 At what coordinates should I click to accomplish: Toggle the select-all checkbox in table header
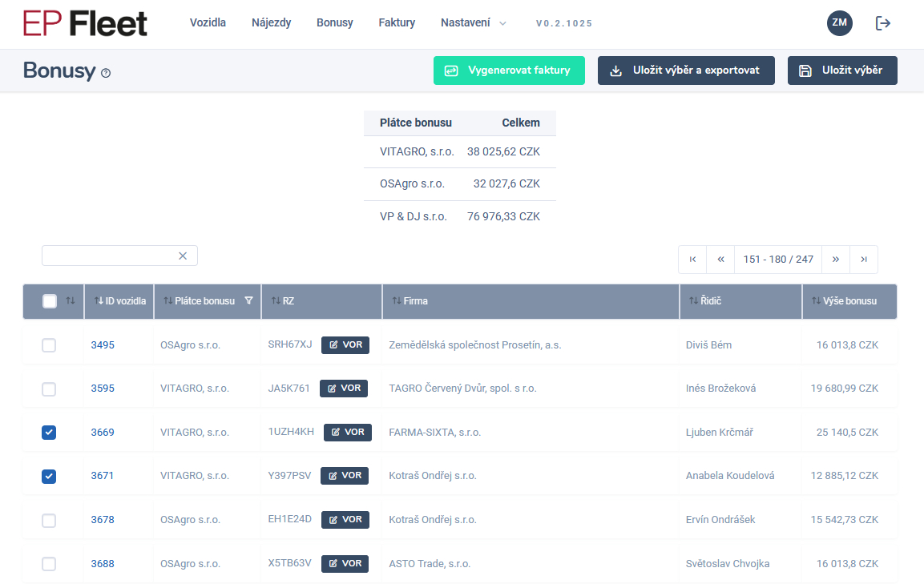click(x=50, y=301)
